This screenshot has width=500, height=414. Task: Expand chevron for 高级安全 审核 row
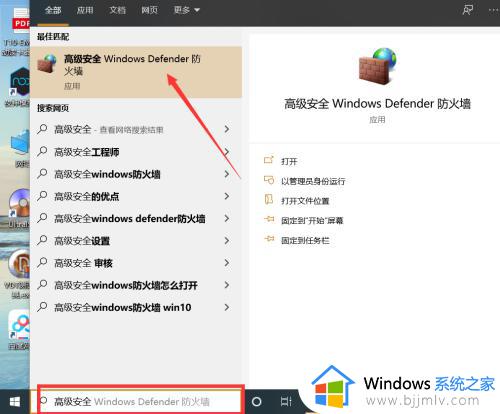click(227, 263)
